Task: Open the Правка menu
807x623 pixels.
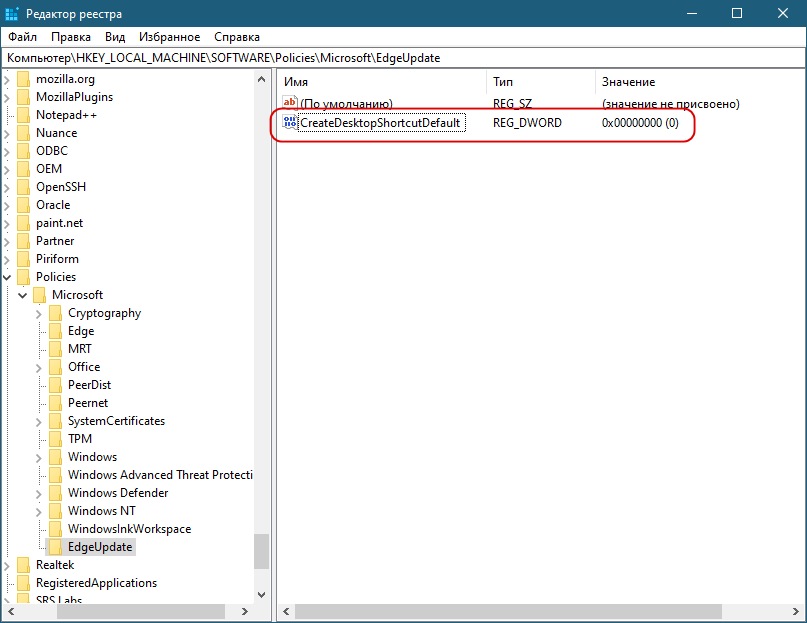Action: (x=71, y=37)
